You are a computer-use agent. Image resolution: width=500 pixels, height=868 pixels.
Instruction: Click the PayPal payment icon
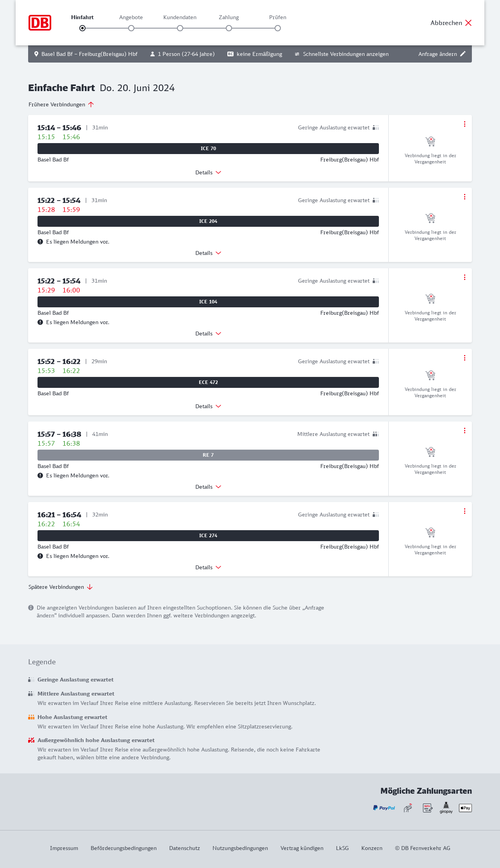point(384,808)
